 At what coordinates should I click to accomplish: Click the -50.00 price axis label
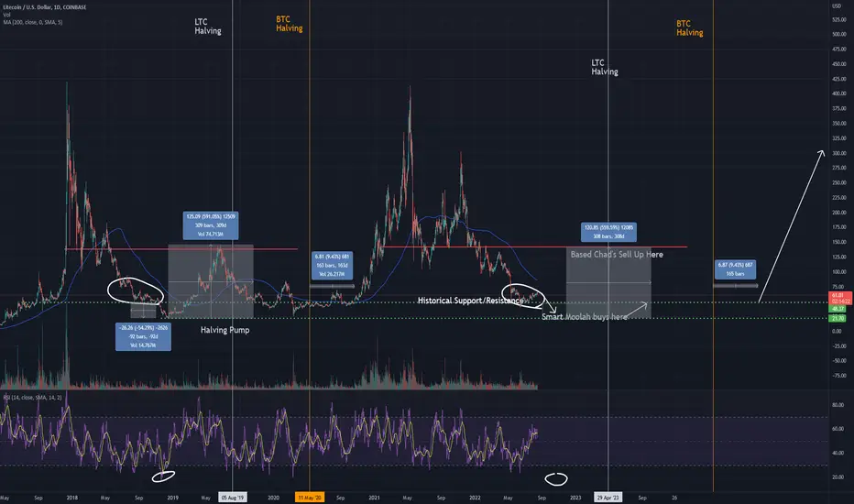click(x=839, y=361)
